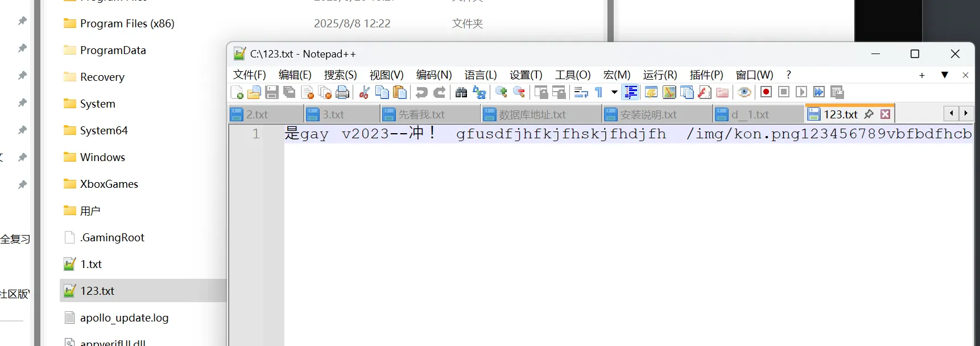Open the Document List icon
Viewport: 980px width, 346px height.
tap(687, 92)
